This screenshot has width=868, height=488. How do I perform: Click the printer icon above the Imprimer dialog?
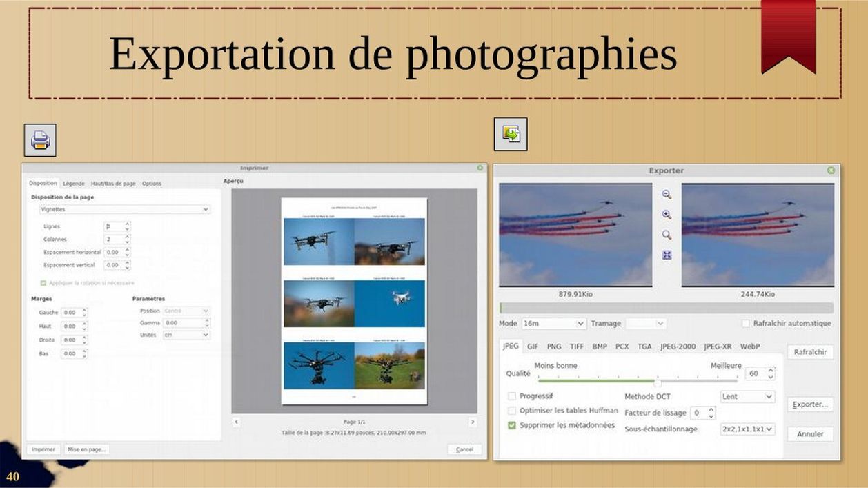(40, 140)
